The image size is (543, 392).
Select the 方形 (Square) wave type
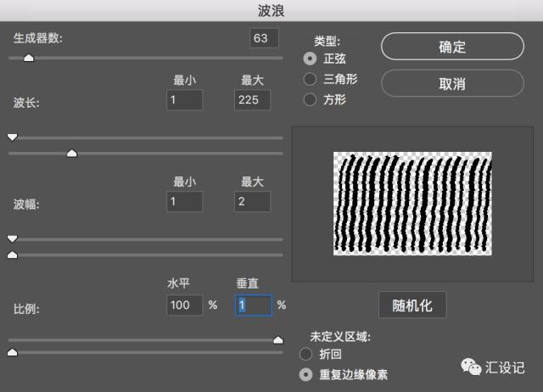pos(311,99)
